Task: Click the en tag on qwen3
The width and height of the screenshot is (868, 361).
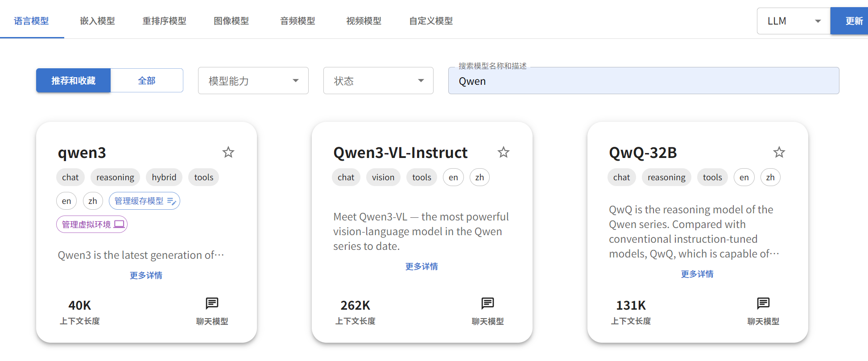Action: [66, 201]
